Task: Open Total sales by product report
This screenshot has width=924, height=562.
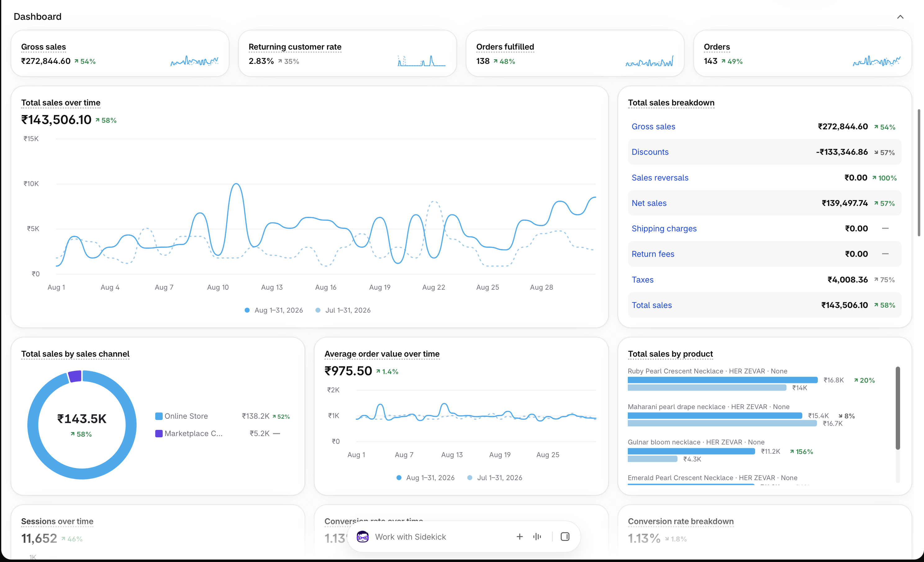Action: coord(670,354)
